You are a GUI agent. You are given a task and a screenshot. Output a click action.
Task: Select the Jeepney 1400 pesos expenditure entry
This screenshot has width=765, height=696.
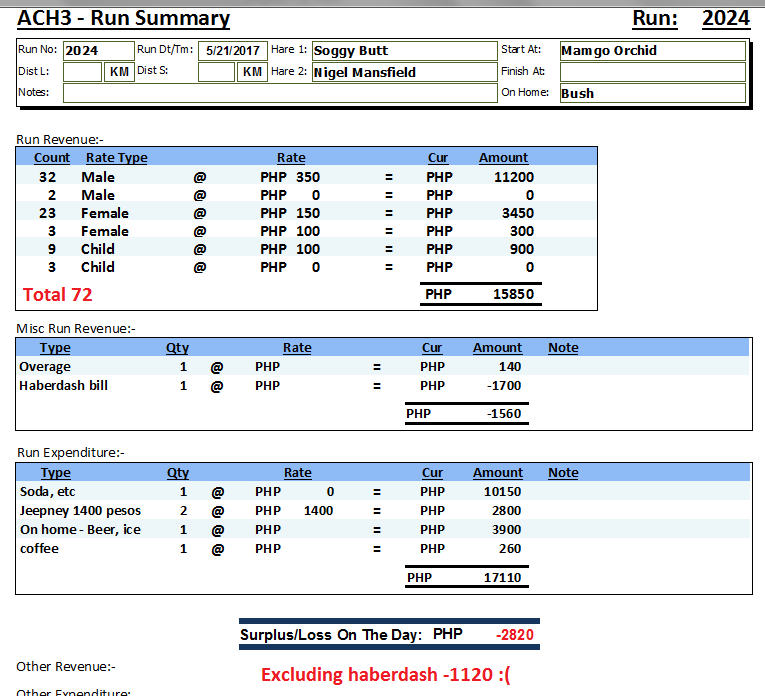[x=80, y=511]
